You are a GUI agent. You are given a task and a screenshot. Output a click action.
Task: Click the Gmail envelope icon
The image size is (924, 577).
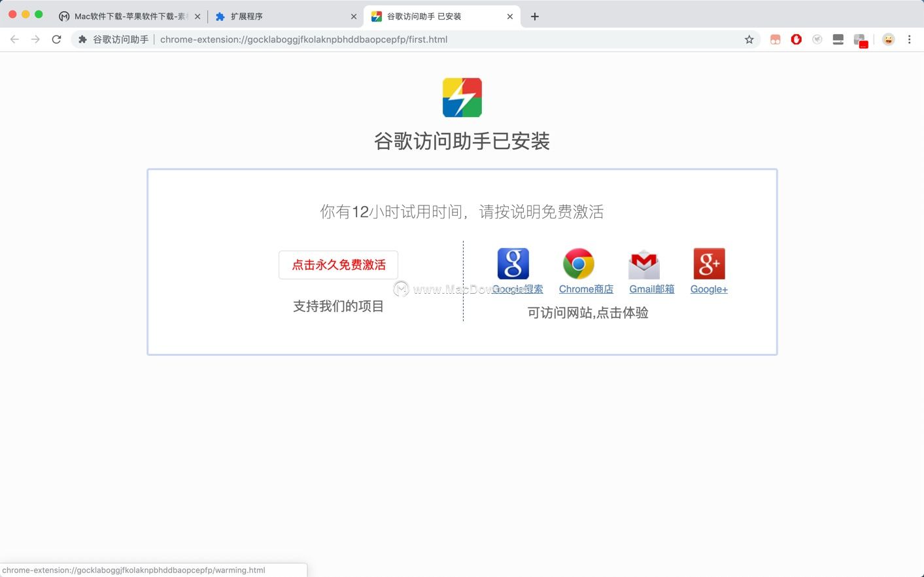644,264
